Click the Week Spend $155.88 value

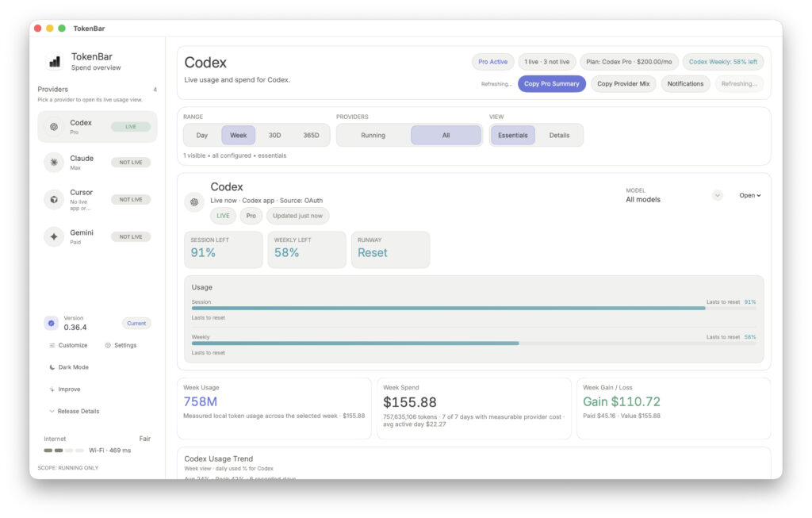410,402
